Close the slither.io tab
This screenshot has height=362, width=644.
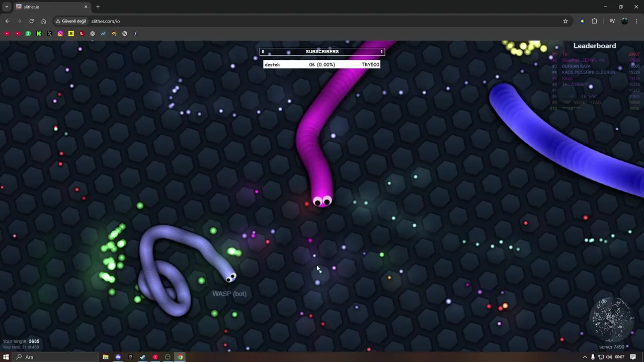click(86, 7)
